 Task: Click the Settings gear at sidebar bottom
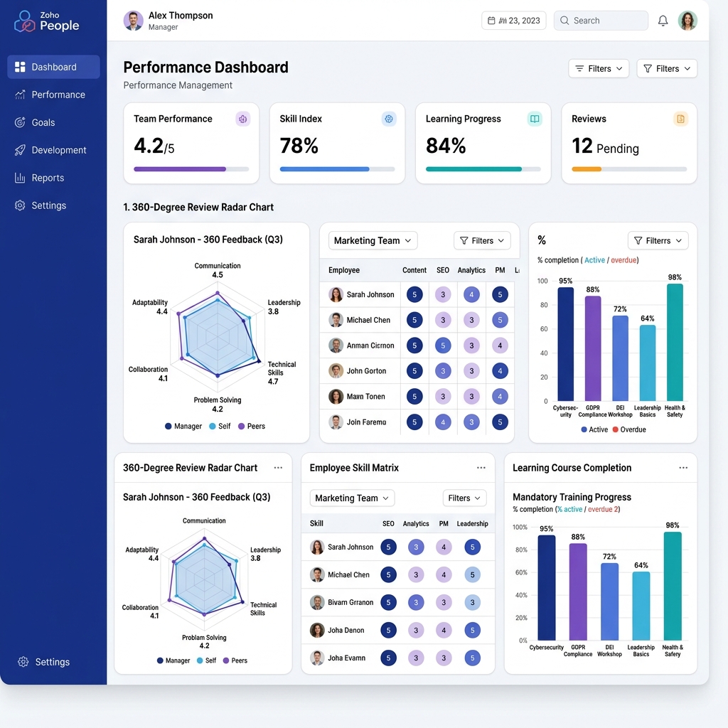[x=23, y=662]
